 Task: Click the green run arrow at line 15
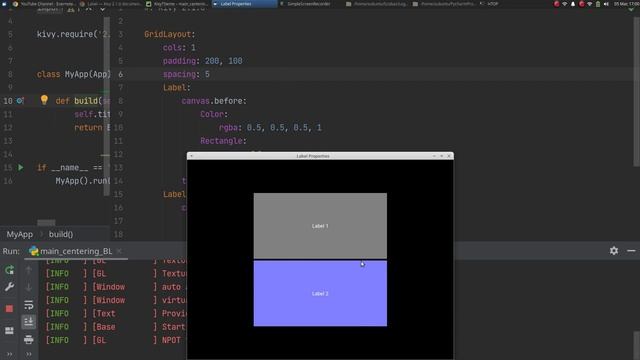[x=20, y=167]
